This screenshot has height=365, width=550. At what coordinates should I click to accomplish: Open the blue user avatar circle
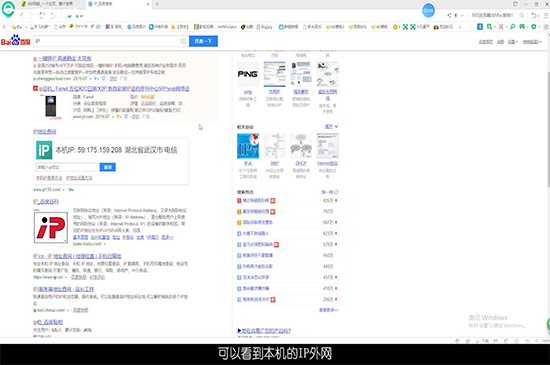pyautogui.click(x=428, y=11)
